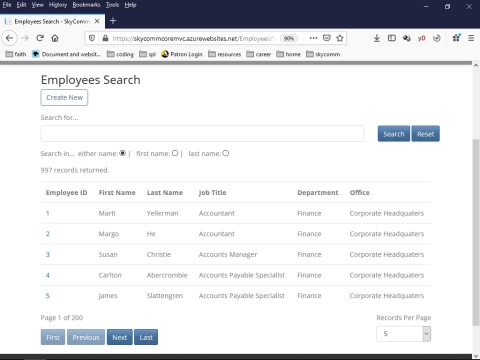
Task: Click the Abercrombie last name cell
Action: [167, 275]
